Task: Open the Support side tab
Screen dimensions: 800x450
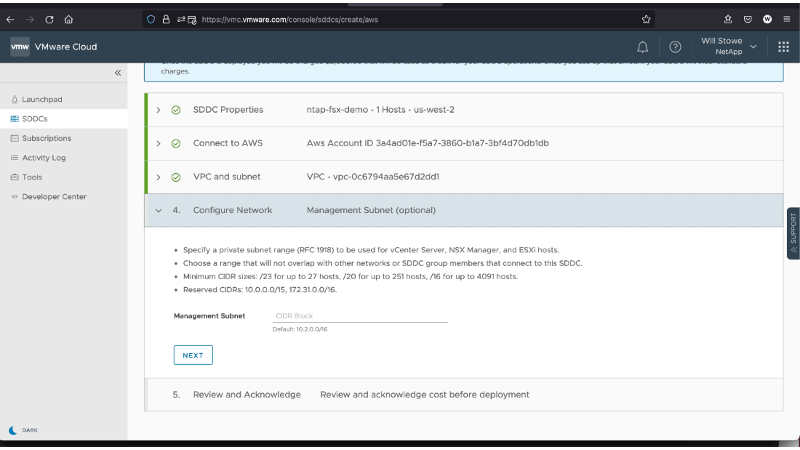Action: pyautogui.click(x=793, y=233)
